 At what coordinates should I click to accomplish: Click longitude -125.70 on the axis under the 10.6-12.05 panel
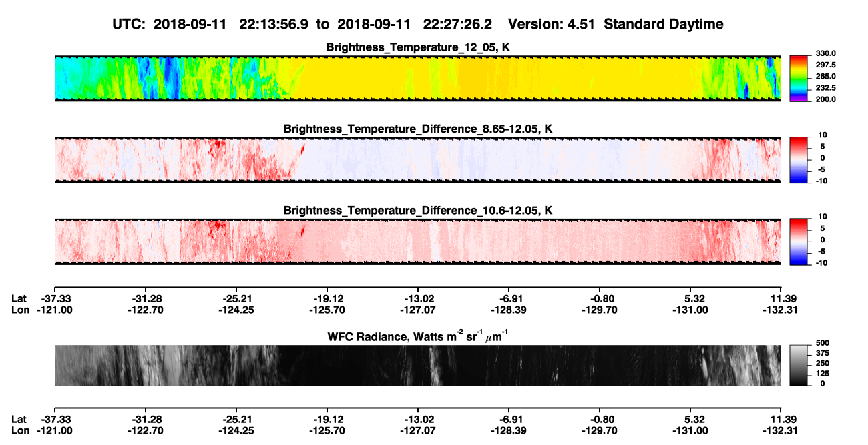click(x=327, y=310)
